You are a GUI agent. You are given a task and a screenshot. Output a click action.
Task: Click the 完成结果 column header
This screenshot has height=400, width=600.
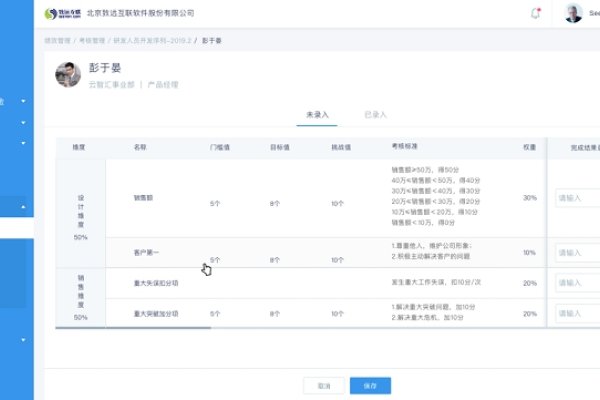coord(585,148)
